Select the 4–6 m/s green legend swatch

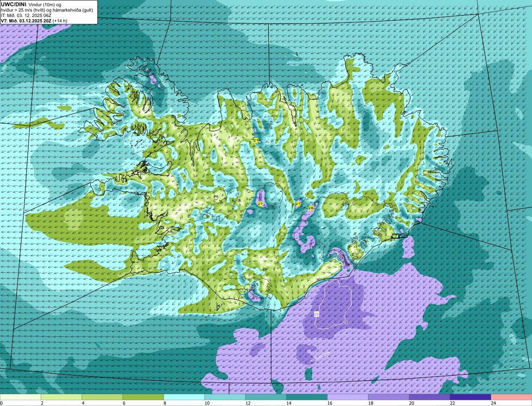point(102,397)
